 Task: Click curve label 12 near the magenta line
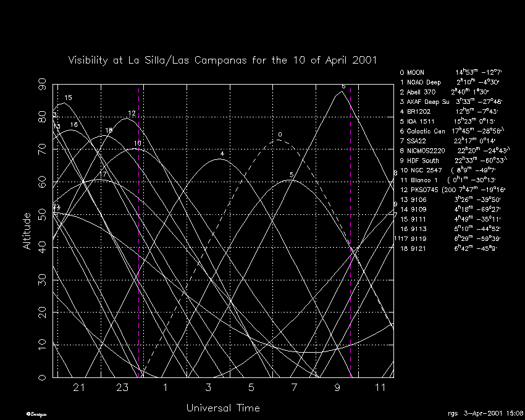coord(132,113)
